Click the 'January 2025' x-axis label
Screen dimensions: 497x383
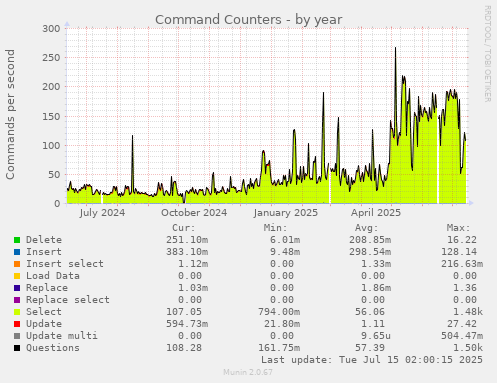286,213
